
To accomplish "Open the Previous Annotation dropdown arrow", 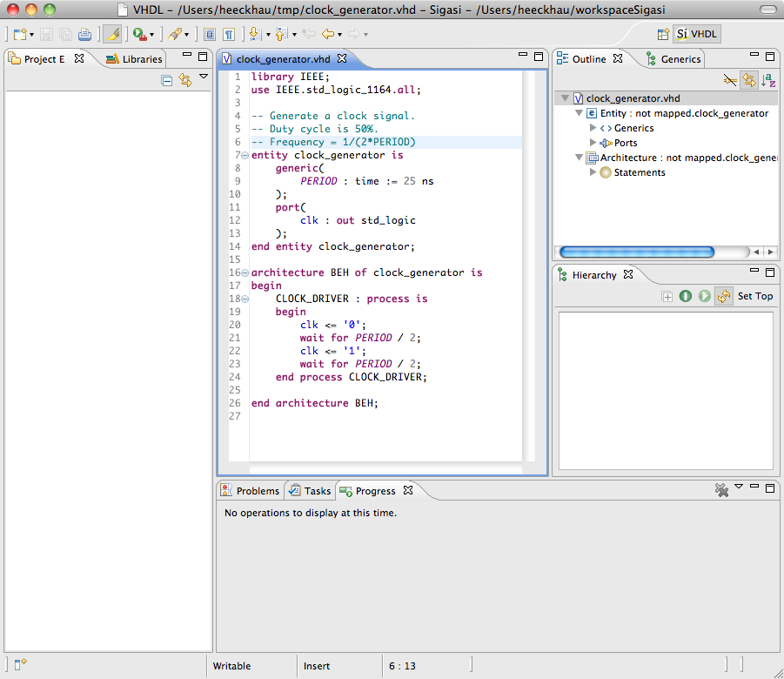I will coord(294,35).
